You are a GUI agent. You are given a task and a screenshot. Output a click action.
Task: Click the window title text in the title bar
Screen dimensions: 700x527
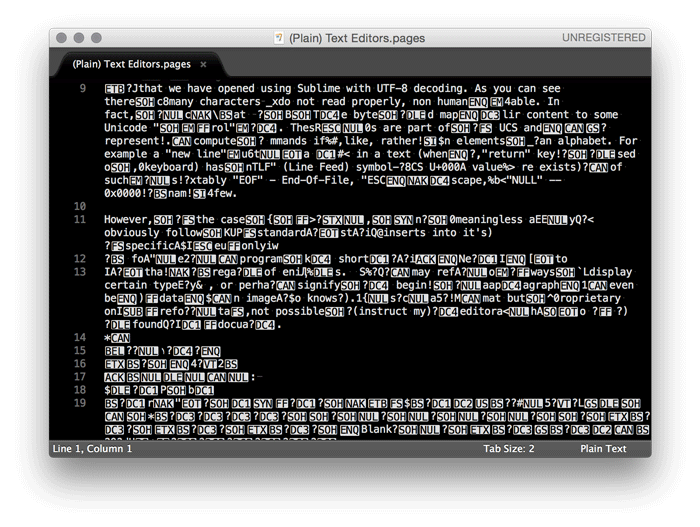coord(357,38)
